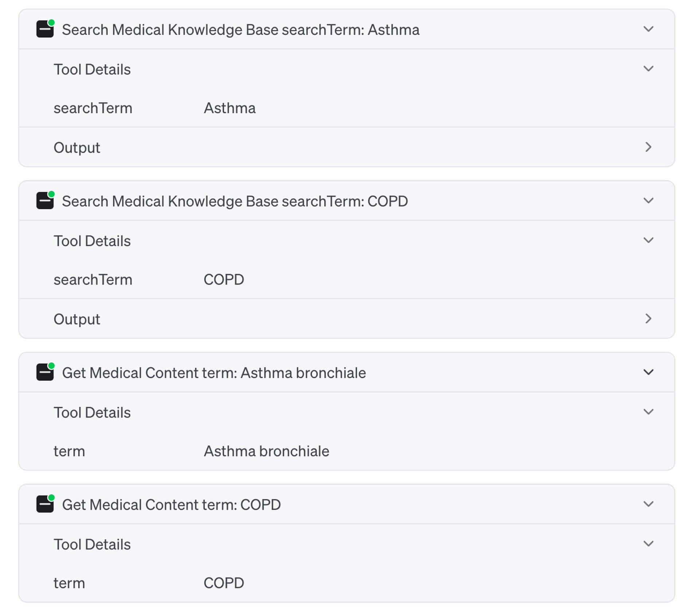Collapse Tool Details in Asthma search card
The height and width of the screenshot is (608, 700).
coord(648,69)
